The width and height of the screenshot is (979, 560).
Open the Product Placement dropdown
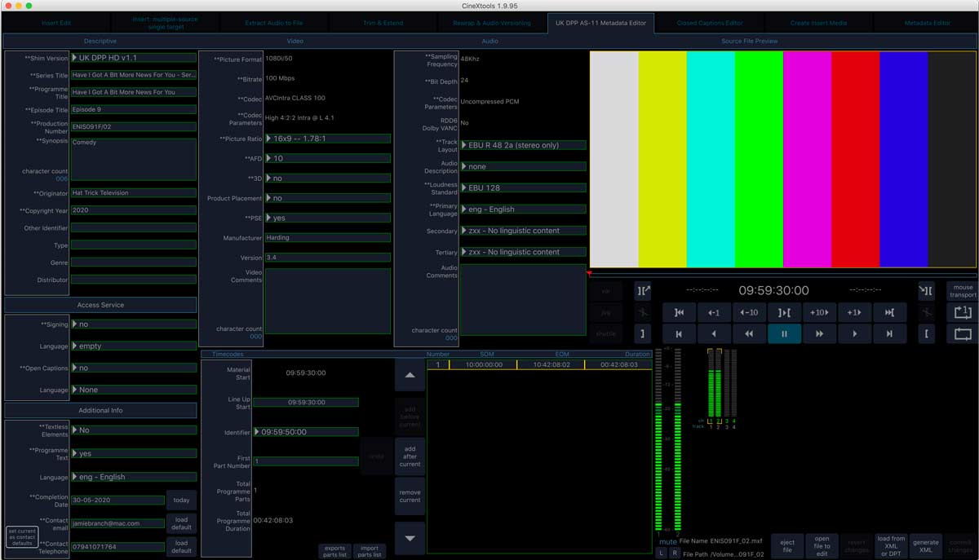[x=328, y=198]
